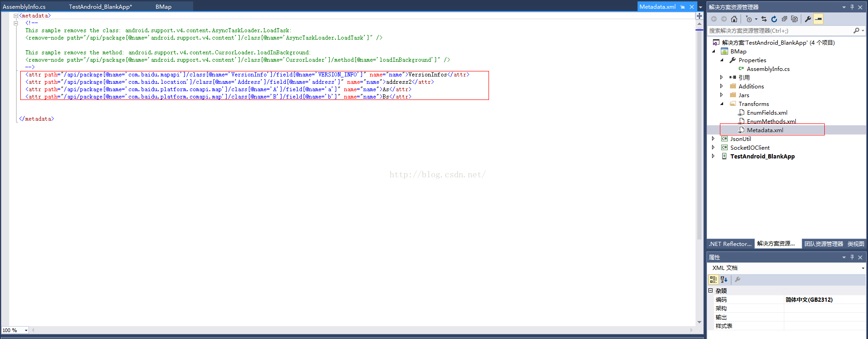868x339 pixels.
Task: Open the editor zoom level 100 % dropdown
Action: tap(26, 330)
